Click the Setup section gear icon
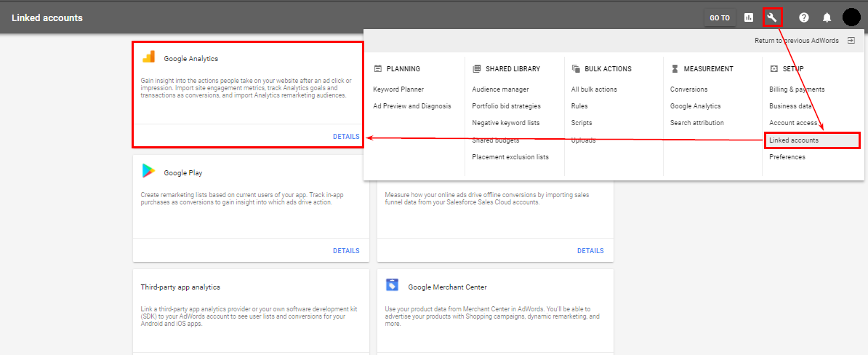Image resolution: width=868 pixels, height=355 pixels. click(x=774, y=69)
